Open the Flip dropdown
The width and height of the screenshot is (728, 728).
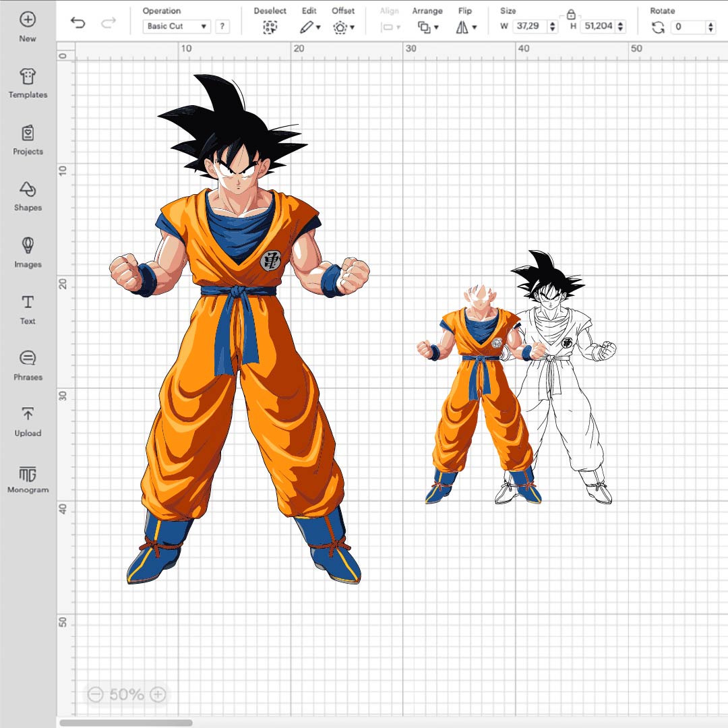[x=466, y=28]
